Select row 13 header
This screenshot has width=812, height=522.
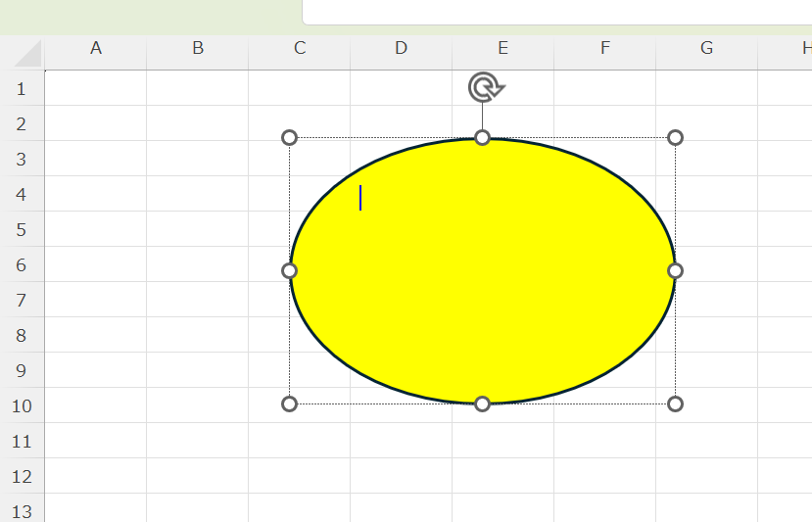(x=22, y=510)
